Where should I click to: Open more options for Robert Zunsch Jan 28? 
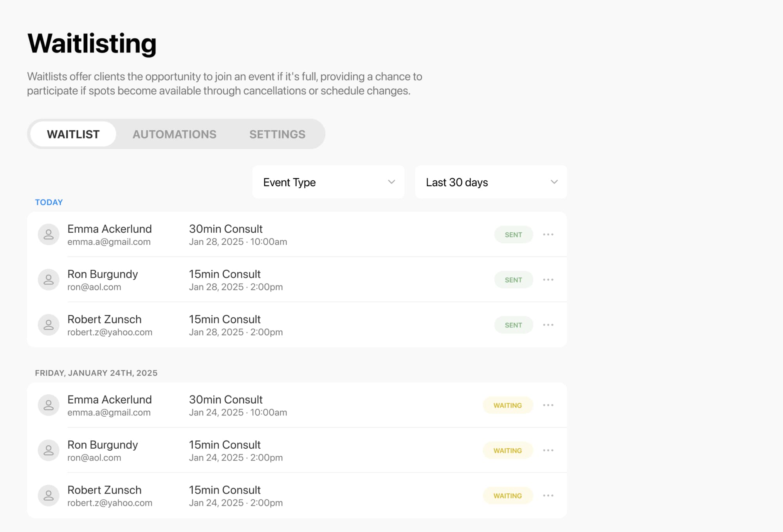point(548,325)
